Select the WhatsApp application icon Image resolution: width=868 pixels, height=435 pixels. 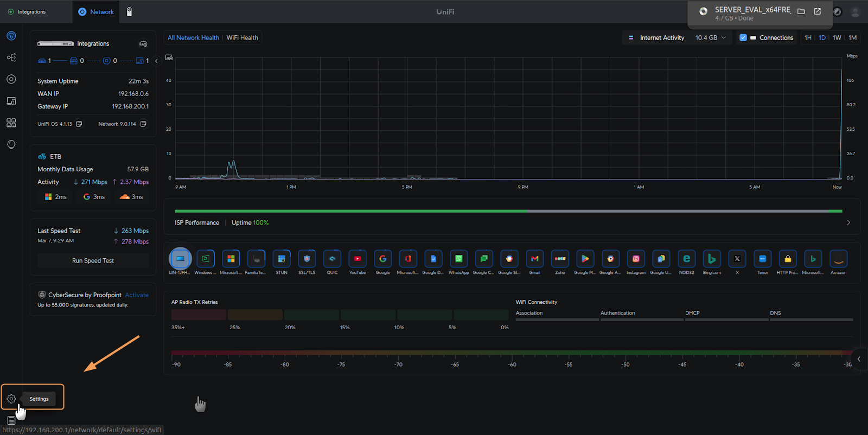click(458, 259)
